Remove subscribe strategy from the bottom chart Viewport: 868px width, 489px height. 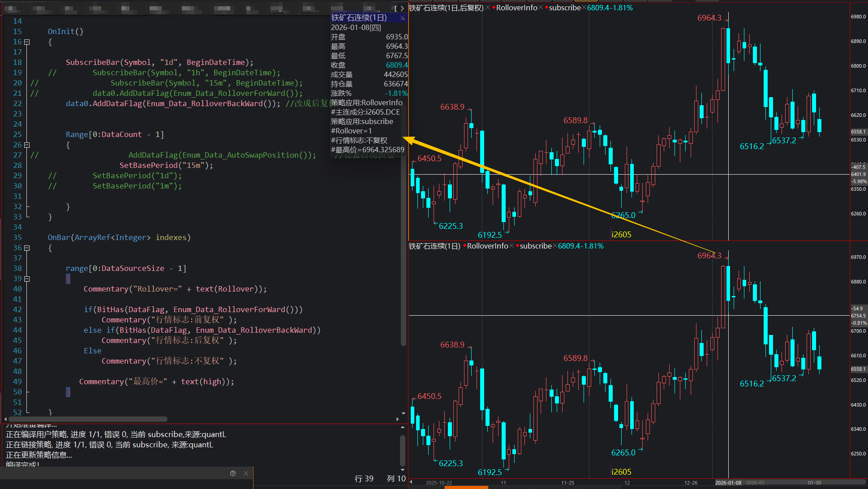pos(554,246)
